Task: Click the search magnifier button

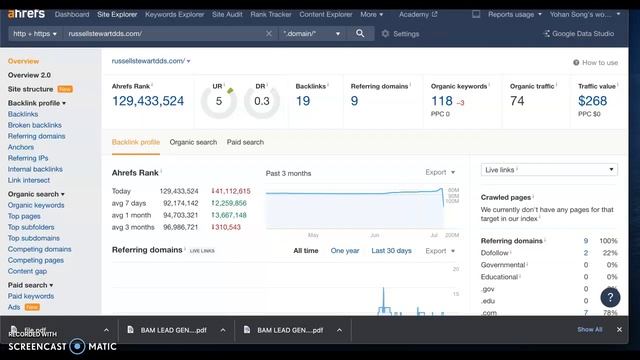Action: point(360,33)
